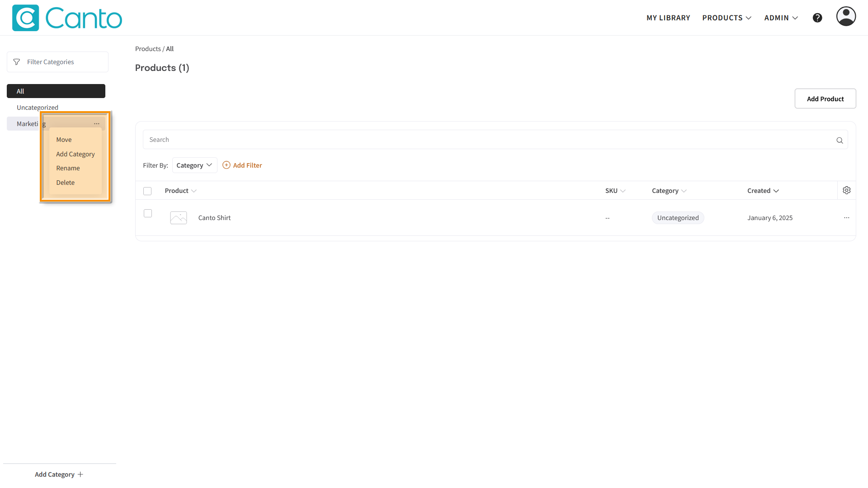
Task: Choose Move from the context menu
Action: pyautogui.click(x=64, y=140)
